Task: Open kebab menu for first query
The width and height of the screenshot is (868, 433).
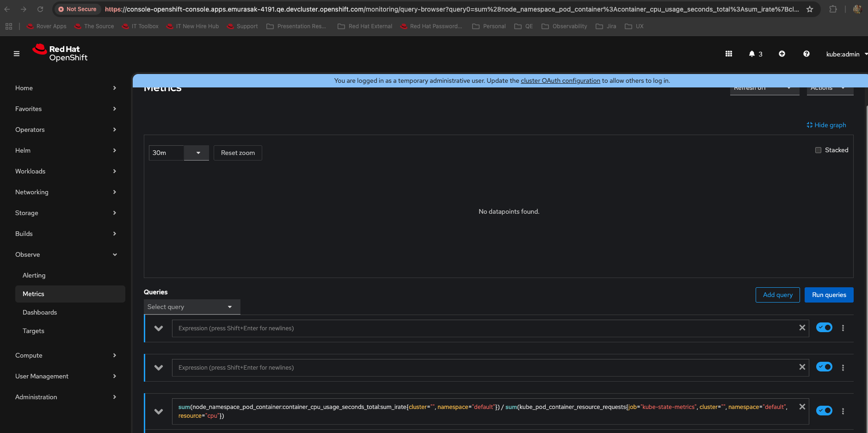Action: pos(843,328)
